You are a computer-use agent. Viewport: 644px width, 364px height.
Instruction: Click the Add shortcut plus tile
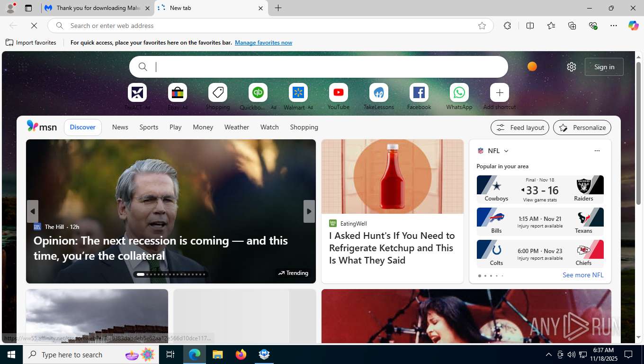500,92
